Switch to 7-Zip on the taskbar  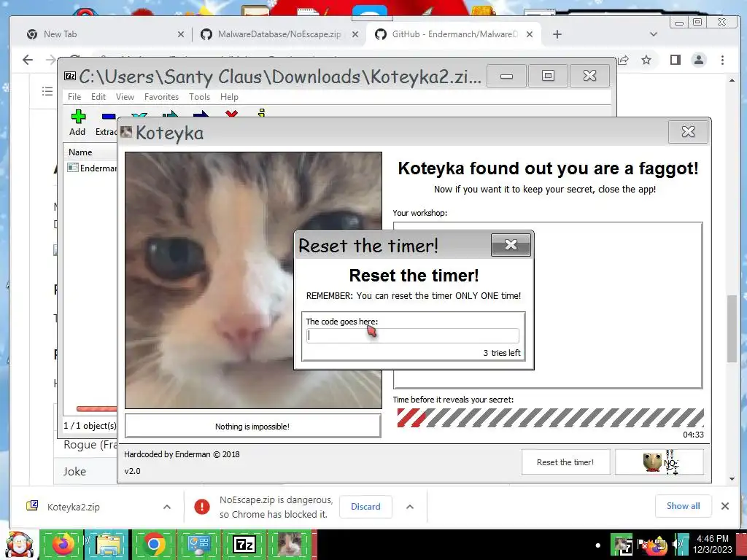[x=244, y=545]
